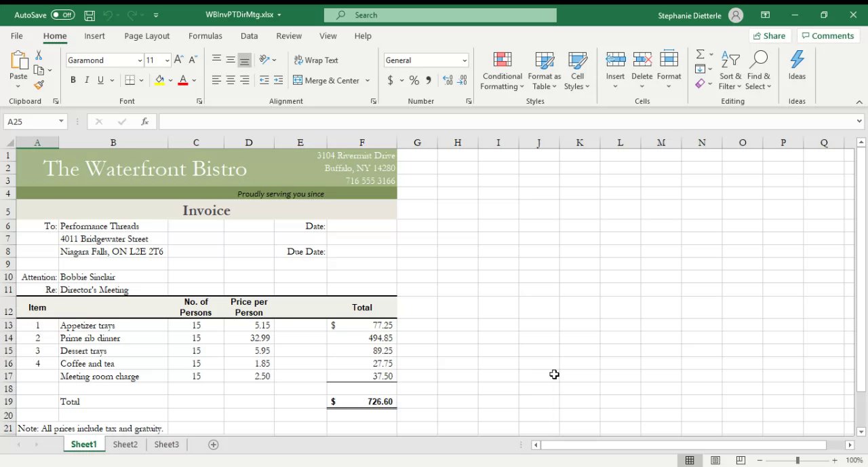Image resolution: width=868 pixels, height=467 pixels.
Task: Click Decrease Decimal icon
Action: (462, 80)
